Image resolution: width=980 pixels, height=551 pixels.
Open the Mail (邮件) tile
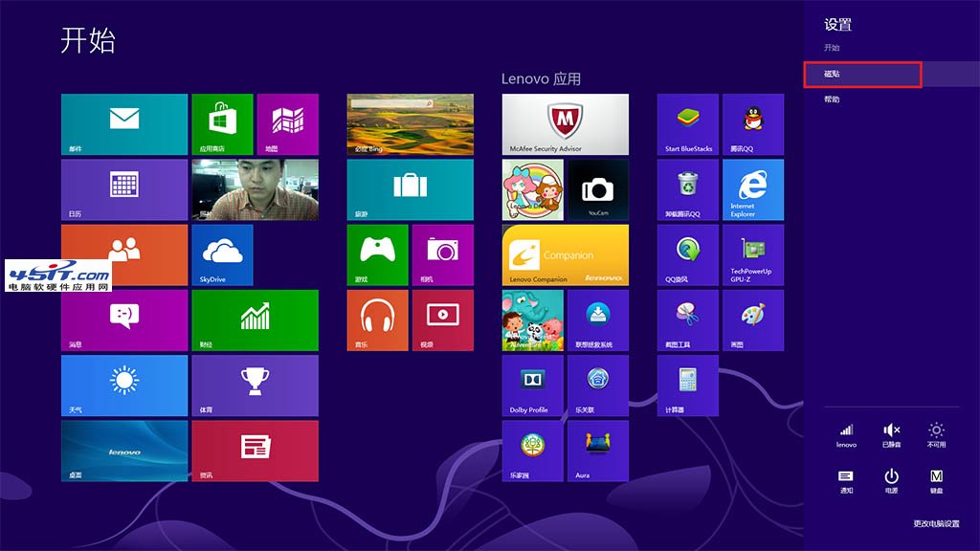(x=124, y=123)
